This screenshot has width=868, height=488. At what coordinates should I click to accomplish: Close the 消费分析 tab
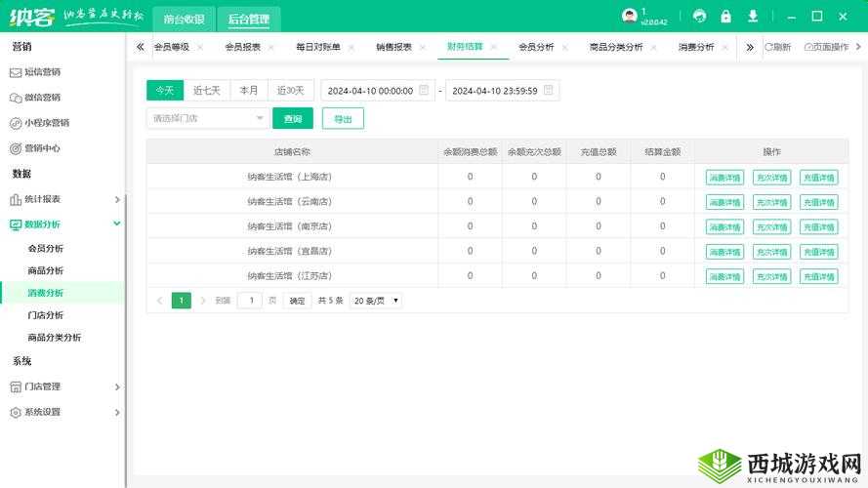[725, 48]
